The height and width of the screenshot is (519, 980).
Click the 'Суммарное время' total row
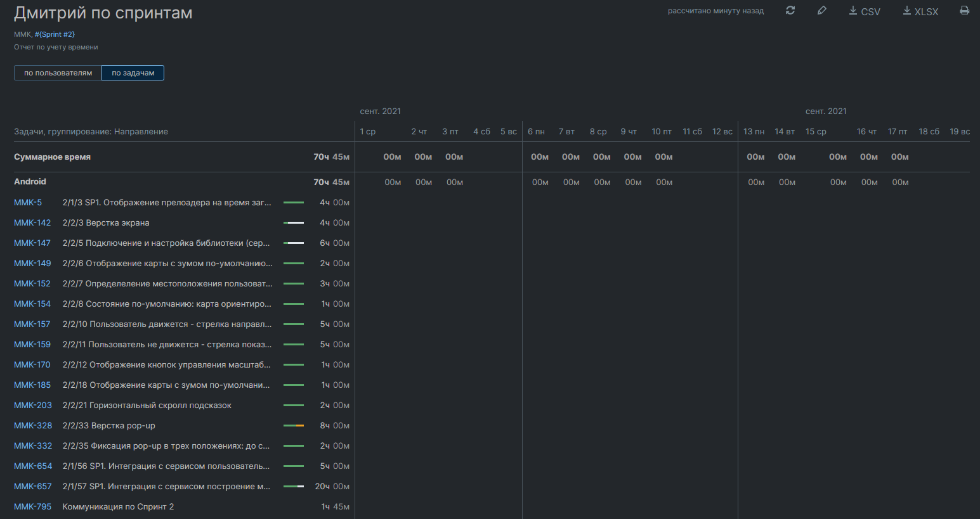click(52, 157)
